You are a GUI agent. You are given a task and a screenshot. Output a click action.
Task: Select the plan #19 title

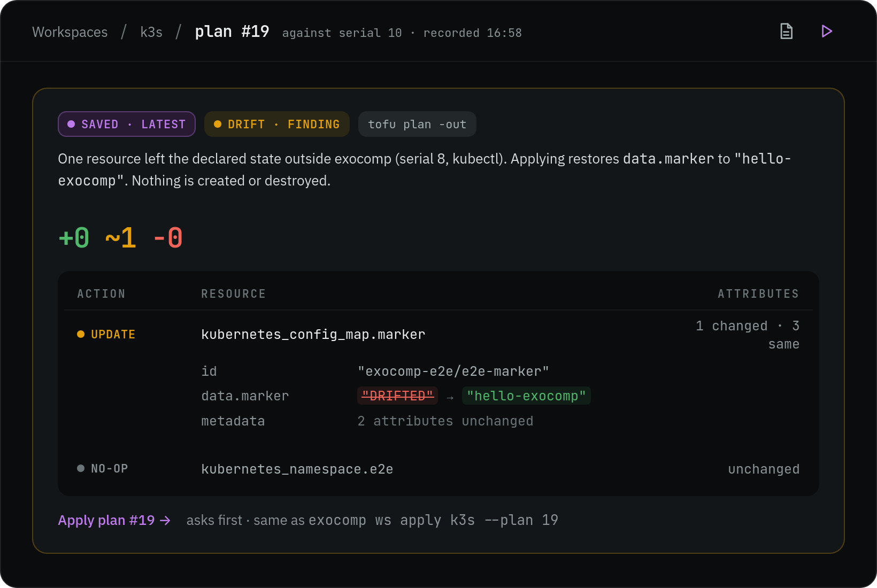[232, 32]
